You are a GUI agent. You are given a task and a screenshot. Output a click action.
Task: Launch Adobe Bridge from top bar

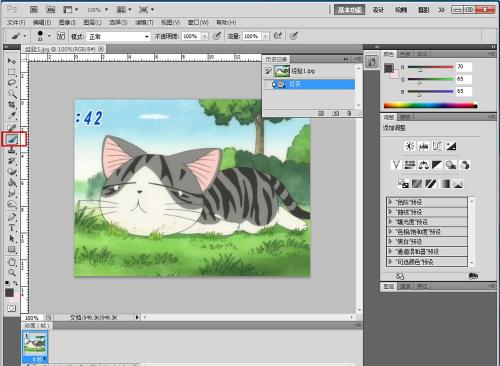pos(34,10)
